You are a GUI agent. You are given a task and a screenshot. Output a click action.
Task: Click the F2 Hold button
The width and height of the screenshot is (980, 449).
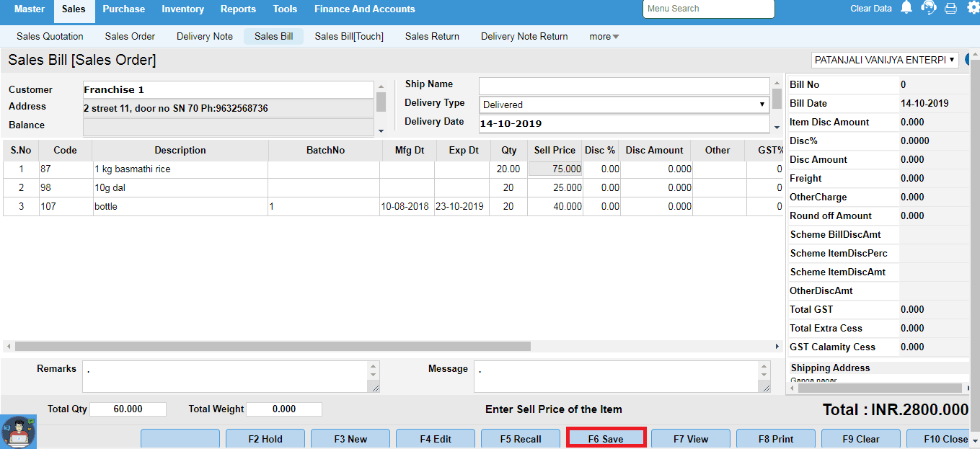coord(265,439)
